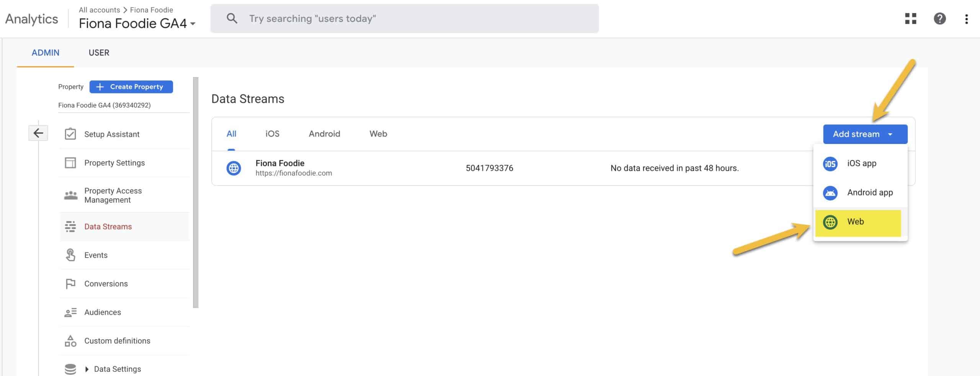Click 'No data received in past 48 hours.'
This screenshot has width=980, height=376.
click(675, 168)
